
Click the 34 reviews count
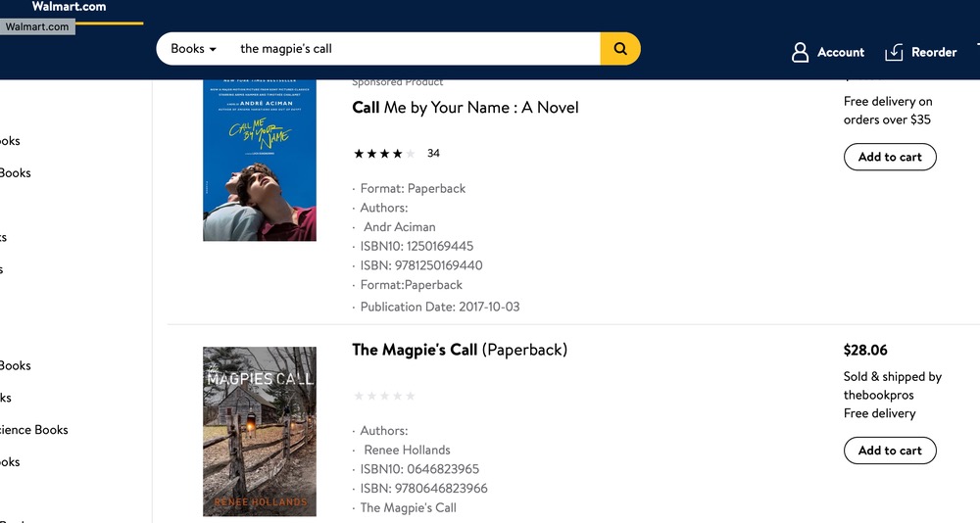434,154
